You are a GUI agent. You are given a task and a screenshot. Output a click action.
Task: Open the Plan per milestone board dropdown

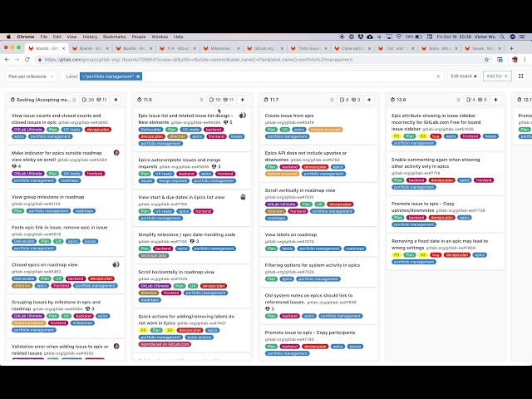pyautogui.click(x=31, y=76)
